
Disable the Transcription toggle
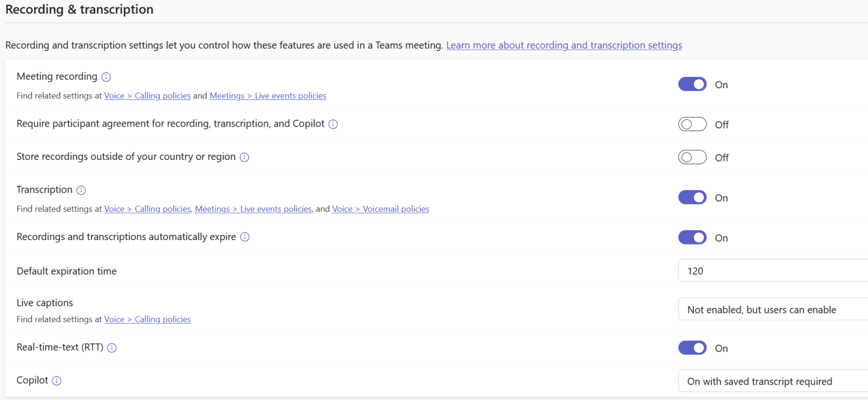point(692,197)
